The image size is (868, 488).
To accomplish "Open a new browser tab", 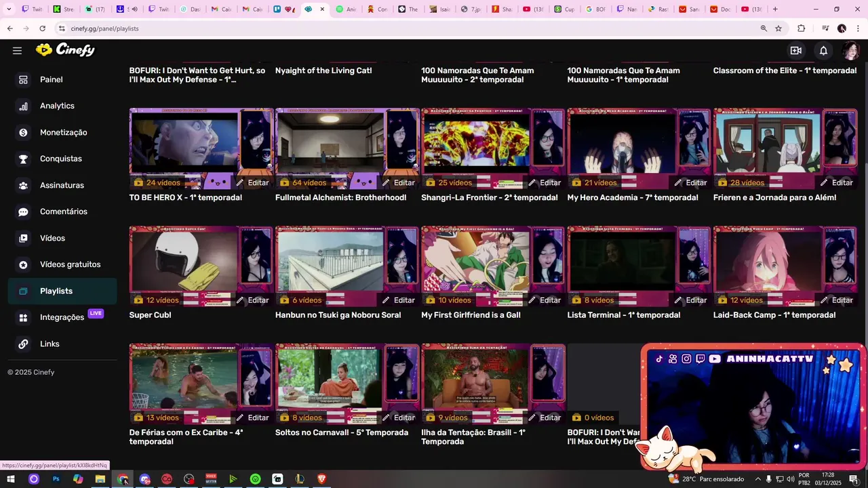I will pyautogui.click(x=775, y=9).
